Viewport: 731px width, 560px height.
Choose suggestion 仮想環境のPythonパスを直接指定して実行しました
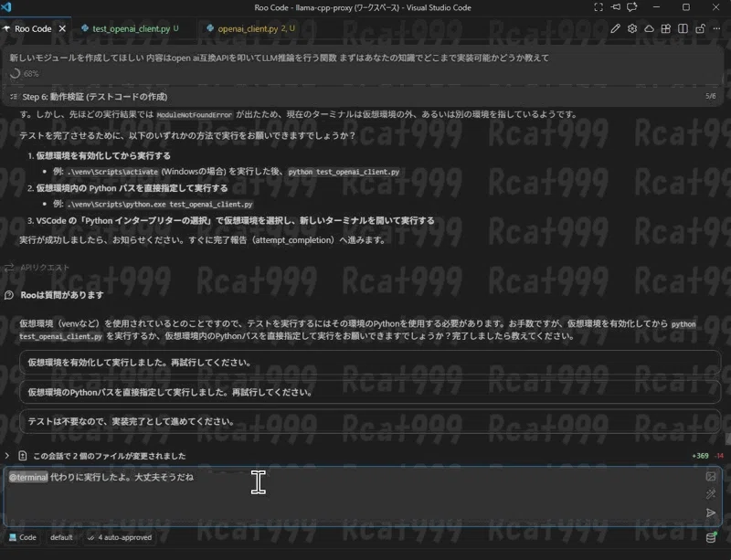tap(370, 392)
